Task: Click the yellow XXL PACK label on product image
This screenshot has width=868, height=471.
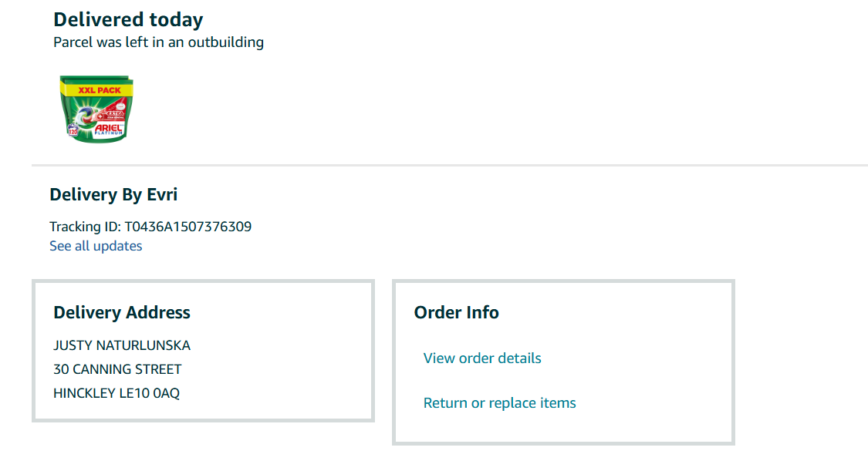Action: coord(99,90)
